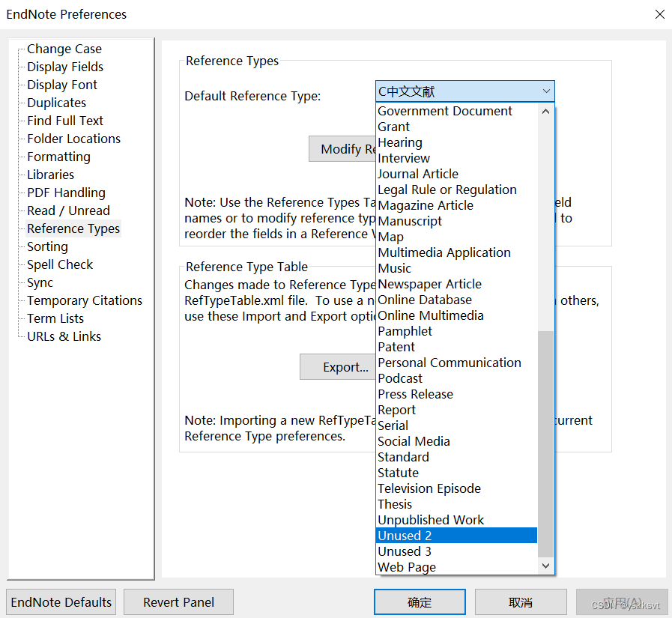
Task: Select Spell Check settings
Action: [x=60, y=265]
